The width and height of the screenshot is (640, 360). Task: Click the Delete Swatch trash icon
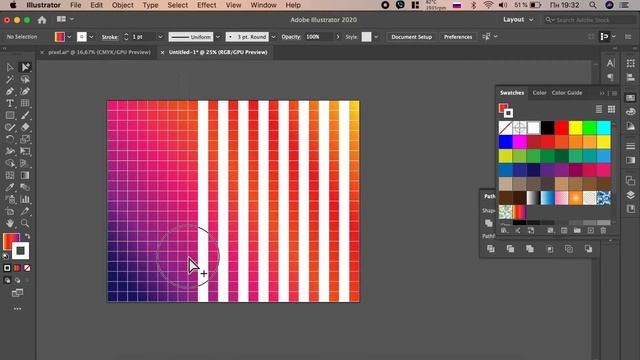click(603, 231)
